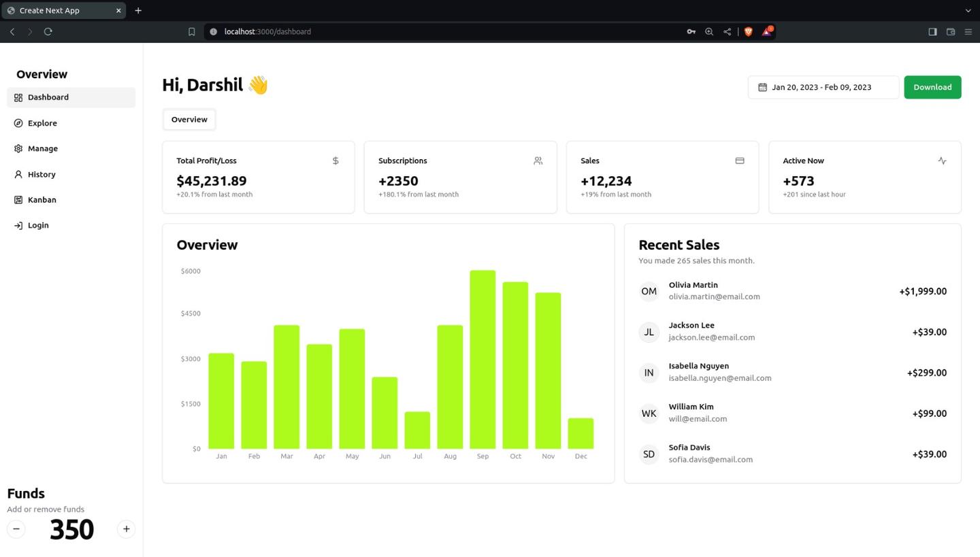Open a new browser tab
This screenshot has width=980, height=557.
138,10
